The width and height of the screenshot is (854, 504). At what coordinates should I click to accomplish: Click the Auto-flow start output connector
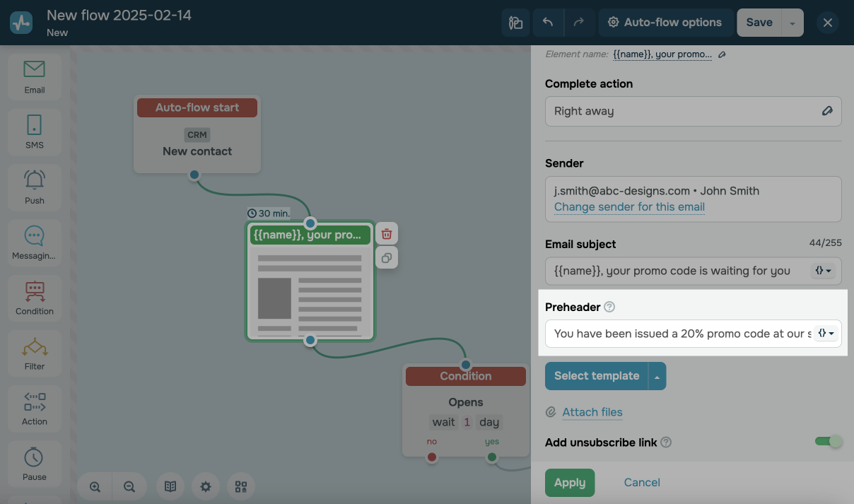[x=194, y=175]
